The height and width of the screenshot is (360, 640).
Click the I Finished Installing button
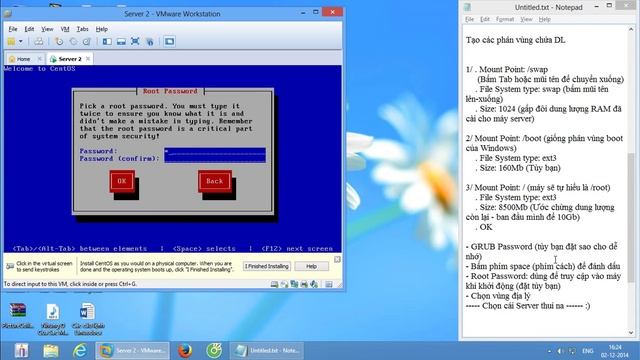(x=267, y=266)
